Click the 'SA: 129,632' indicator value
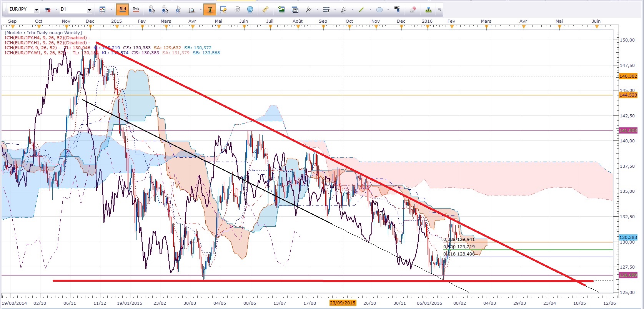The height and width of the screenshot is (309, 644). [167, 48]
